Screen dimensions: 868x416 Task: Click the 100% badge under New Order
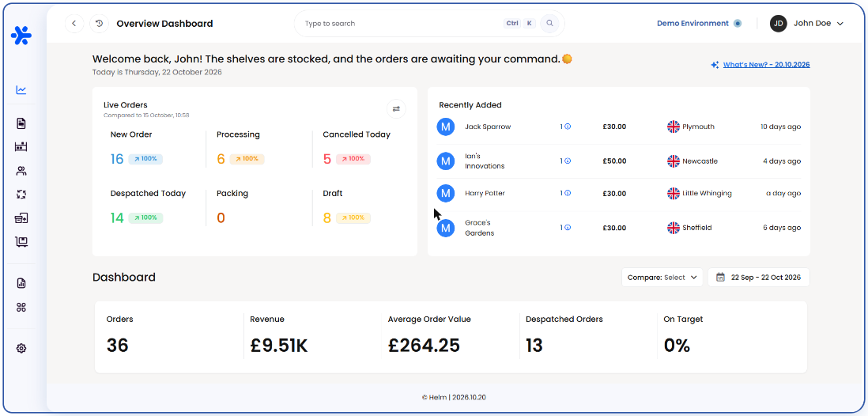pyautogui.click(x=145, y=159)
